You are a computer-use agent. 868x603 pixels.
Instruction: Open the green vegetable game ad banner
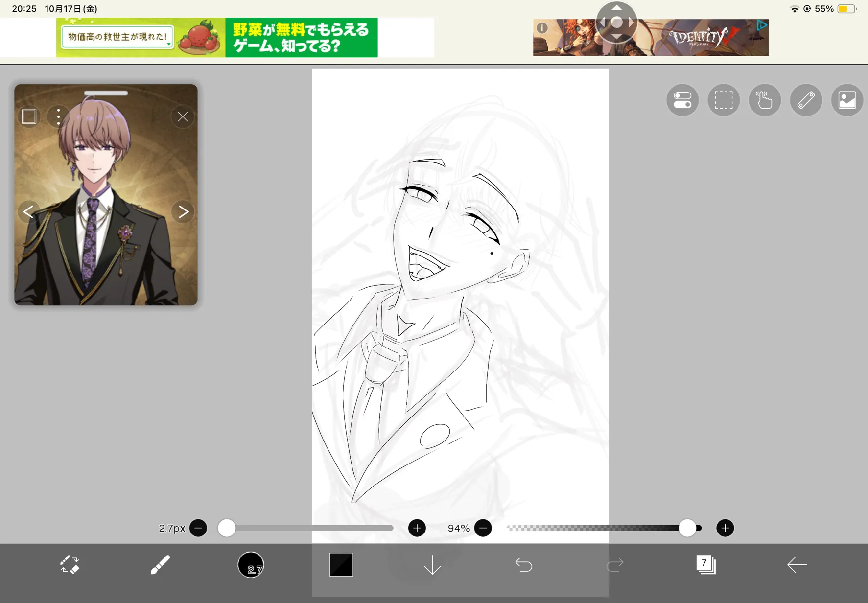pos(217,38)
